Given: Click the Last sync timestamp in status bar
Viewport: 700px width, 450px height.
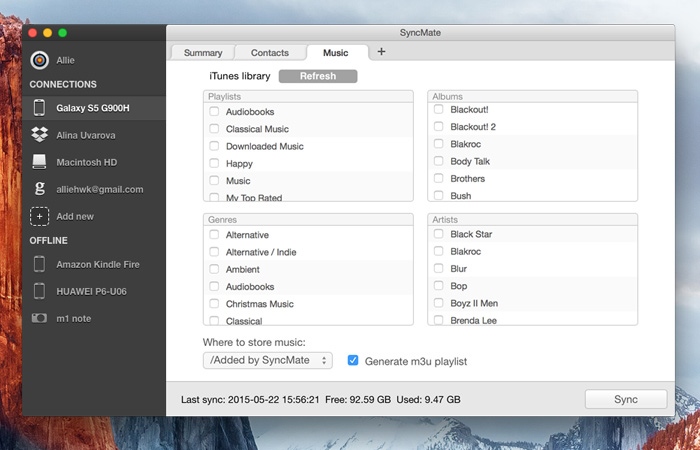Looking at the screenshot, I should click(x=250, y=400).
